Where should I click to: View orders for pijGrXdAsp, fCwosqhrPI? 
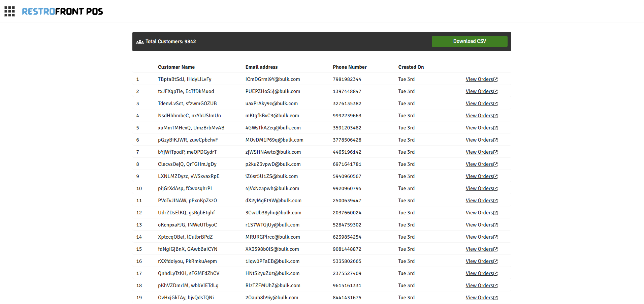point(482,188)
